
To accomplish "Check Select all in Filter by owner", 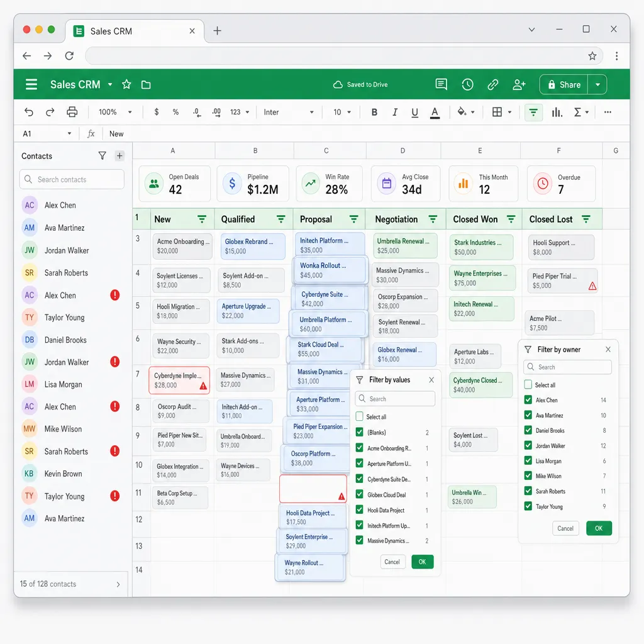I will pyautogui.click(x=528, y=384).
